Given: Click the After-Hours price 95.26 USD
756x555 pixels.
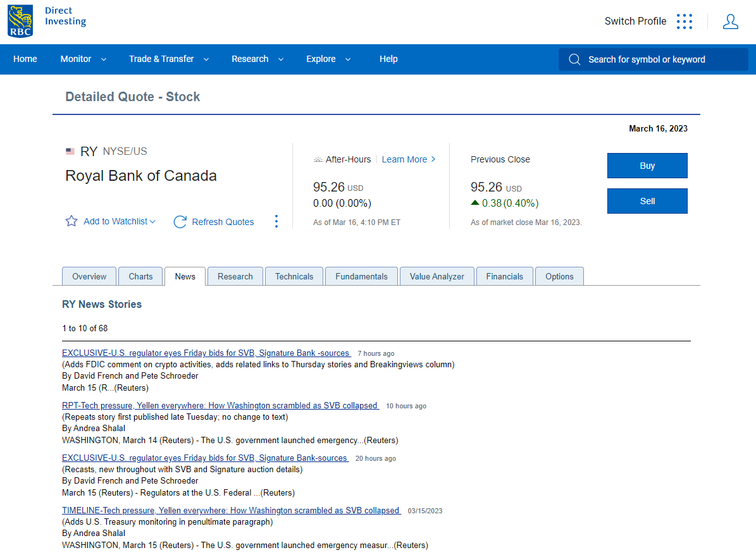Looking at the screenshot, I should [x=338, y=187].
